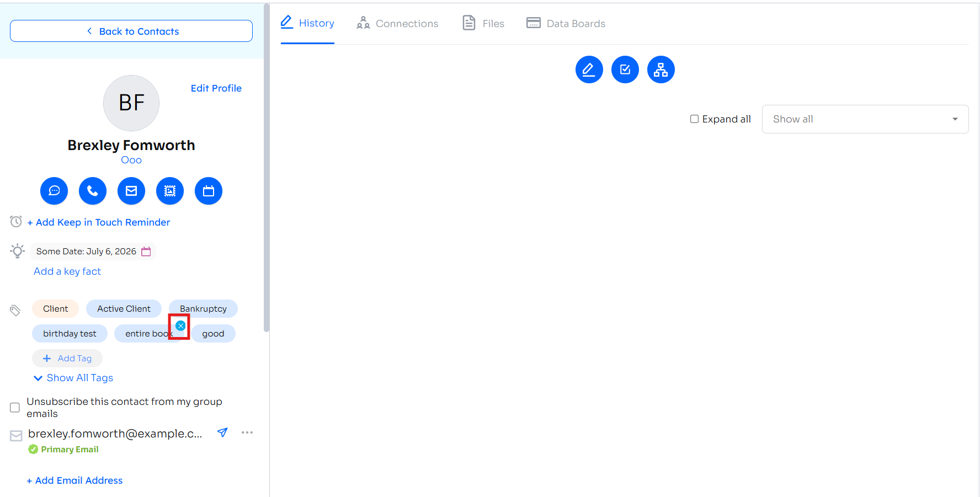
Task: Click the BF avatar circle
Action: pos(131,103)
